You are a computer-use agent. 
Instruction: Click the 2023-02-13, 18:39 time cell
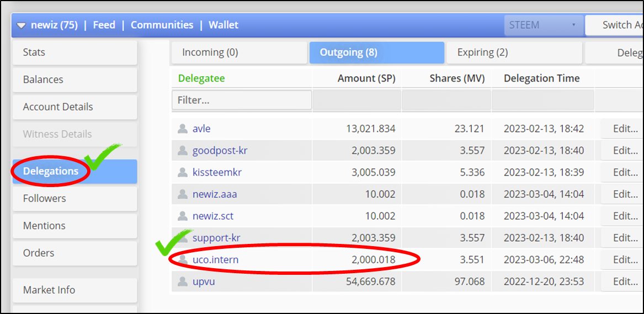pyautogui.click(x=544, y=172)
